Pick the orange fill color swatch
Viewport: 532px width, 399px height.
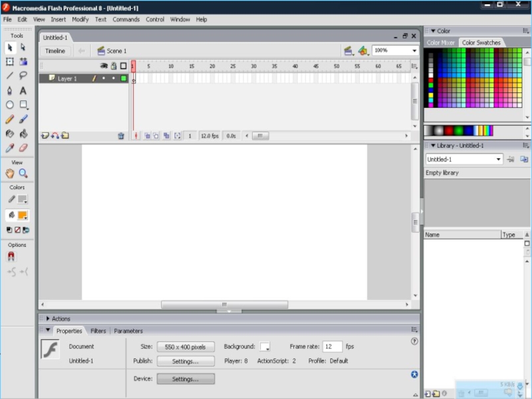coord(23,215)
